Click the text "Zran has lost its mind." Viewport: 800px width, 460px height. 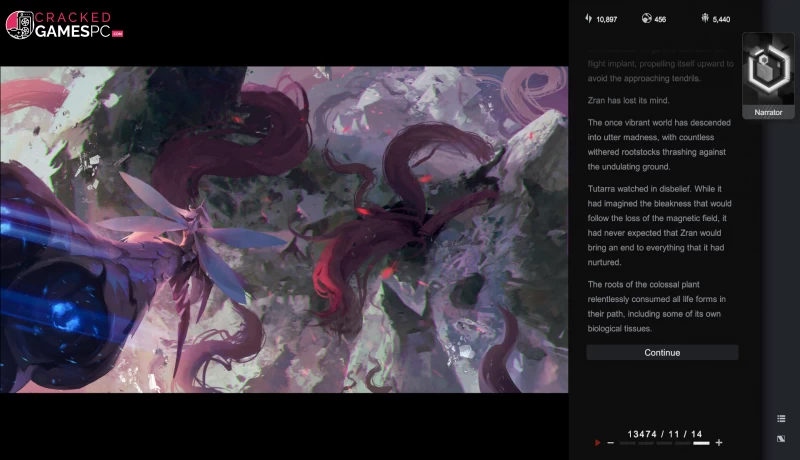pos(628,100)
